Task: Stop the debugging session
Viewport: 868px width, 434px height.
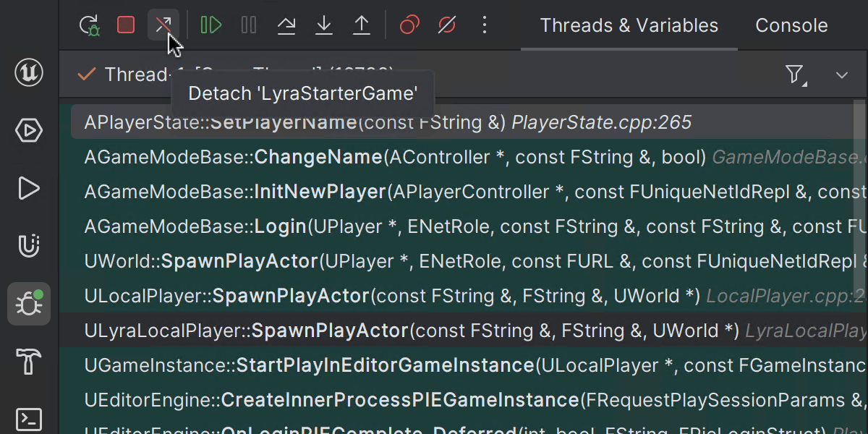Action: (126, 25)
